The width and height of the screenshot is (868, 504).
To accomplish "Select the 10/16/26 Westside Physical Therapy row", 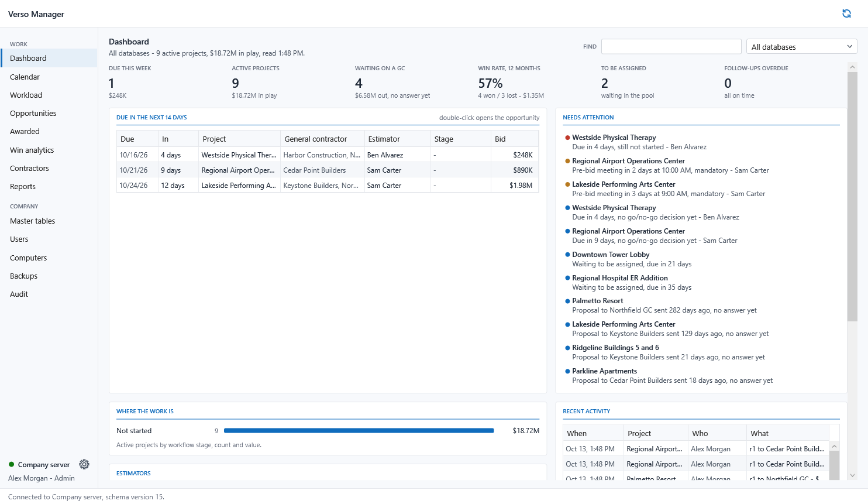I will click(328, 155).
